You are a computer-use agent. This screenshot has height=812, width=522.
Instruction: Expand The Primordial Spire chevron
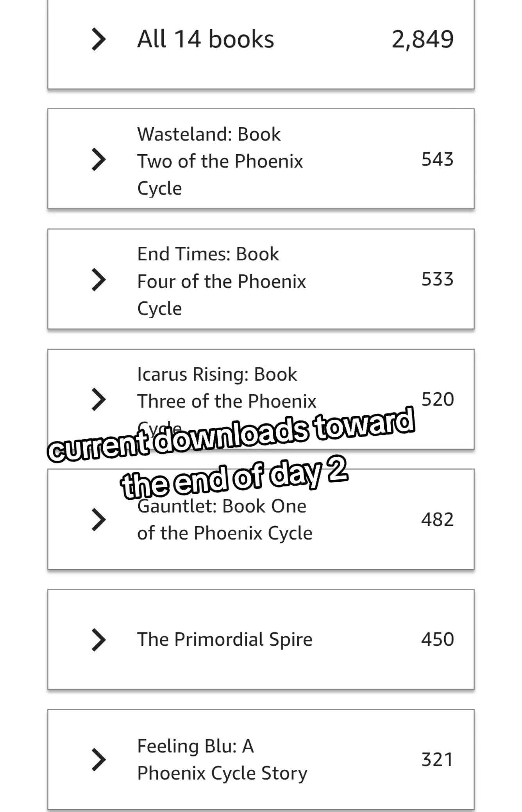98,639
